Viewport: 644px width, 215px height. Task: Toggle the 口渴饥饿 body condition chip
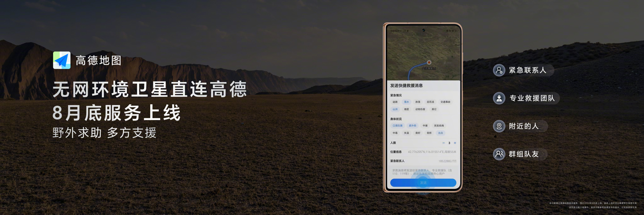pyautogui.click(x=397, y=126)
